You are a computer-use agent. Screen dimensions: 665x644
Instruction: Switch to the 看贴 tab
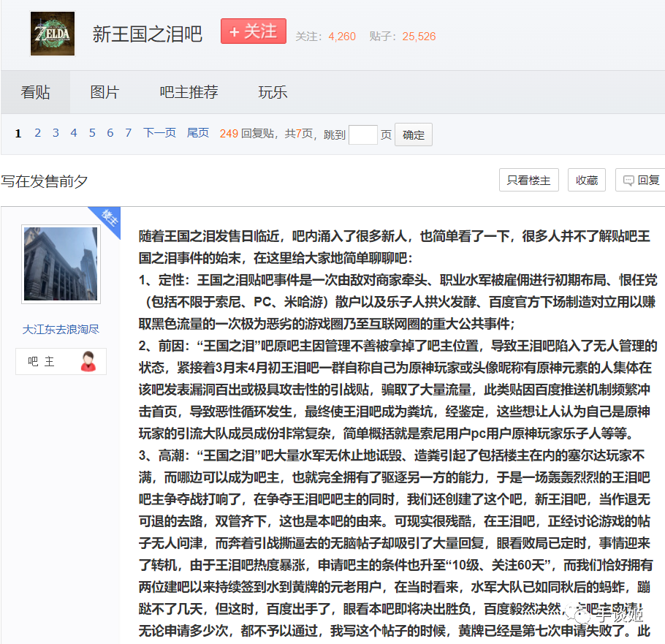pos(36,92)
